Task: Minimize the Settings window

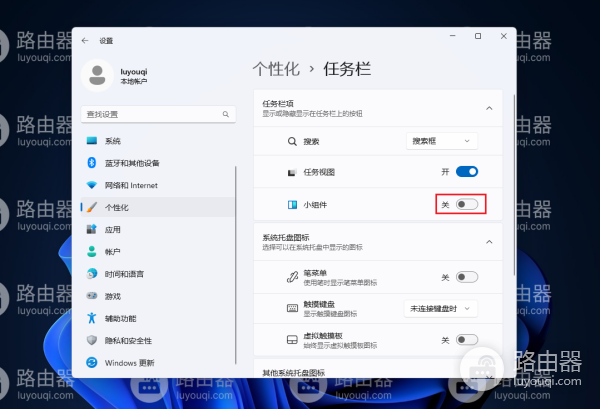Action: [x=453, y=36]
